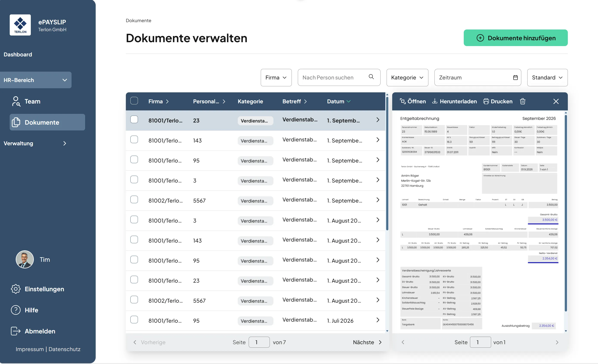Check the 81002 row with 5567 September
This screenshot has height=364, width=598.
(134, 200)
